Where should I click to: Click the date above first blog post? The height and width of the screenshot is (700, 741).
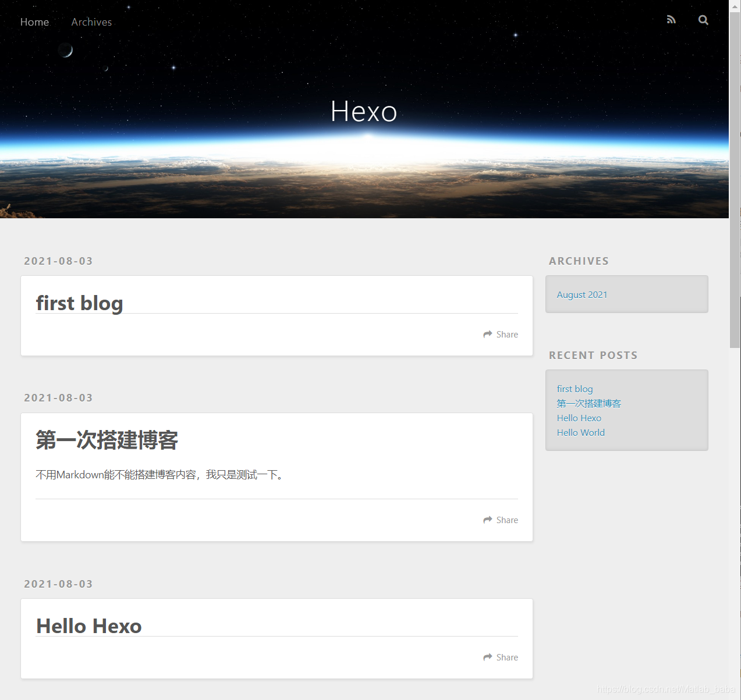[x=58, y=261]
